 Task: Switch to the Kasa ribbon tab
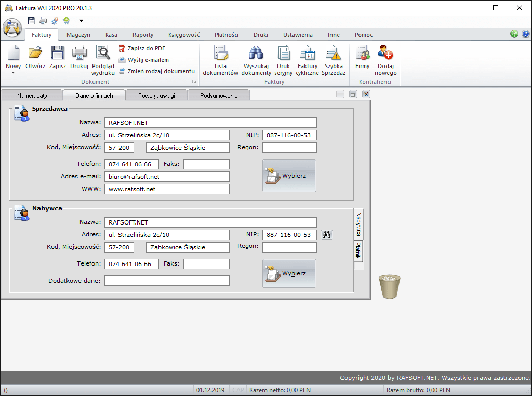point(111,35)
